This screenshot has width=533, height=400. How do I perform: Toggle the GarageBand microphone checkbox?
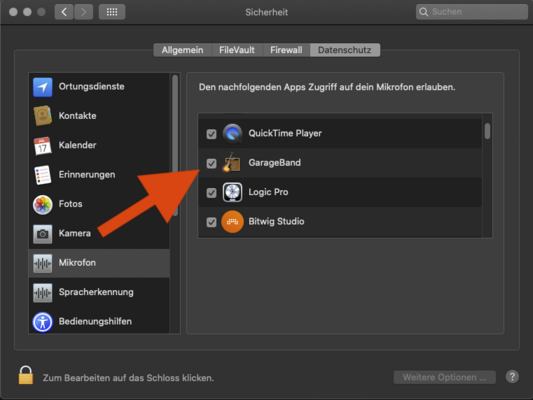point(211,163)
